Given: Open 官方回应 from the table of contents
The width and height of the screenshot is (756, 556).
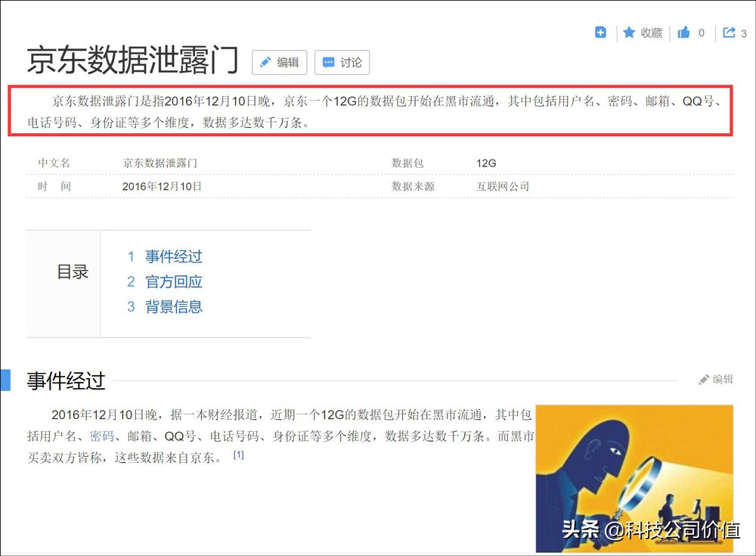Looking at the screenshot, I should 175,281.
